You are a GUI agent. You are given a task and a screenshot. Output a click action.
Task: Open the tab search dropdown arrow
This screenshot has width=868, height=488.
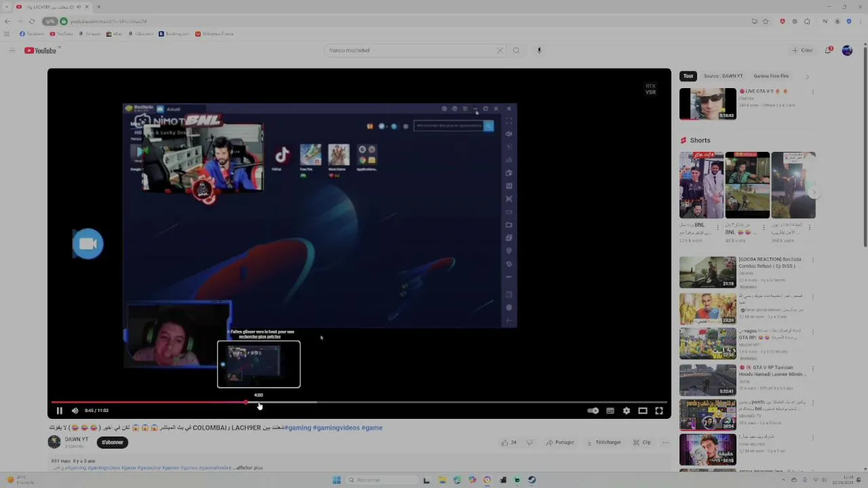7,7
